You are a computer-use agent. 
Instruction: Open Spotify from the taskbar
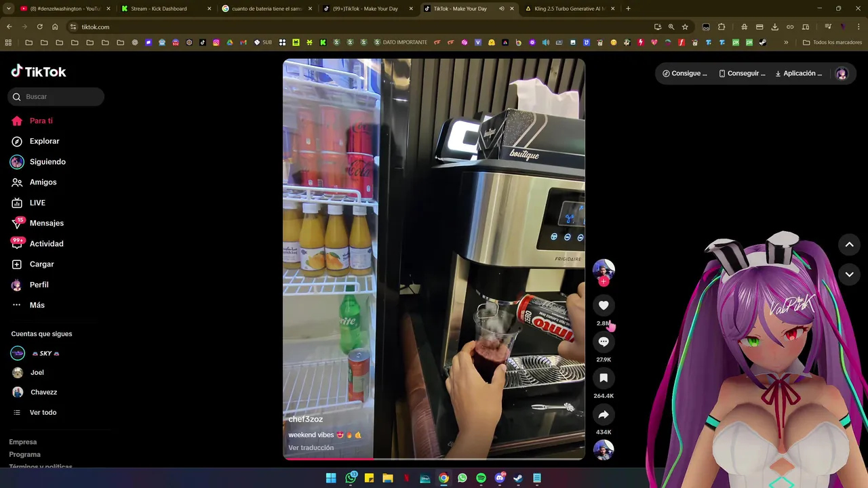coord(481,478)
